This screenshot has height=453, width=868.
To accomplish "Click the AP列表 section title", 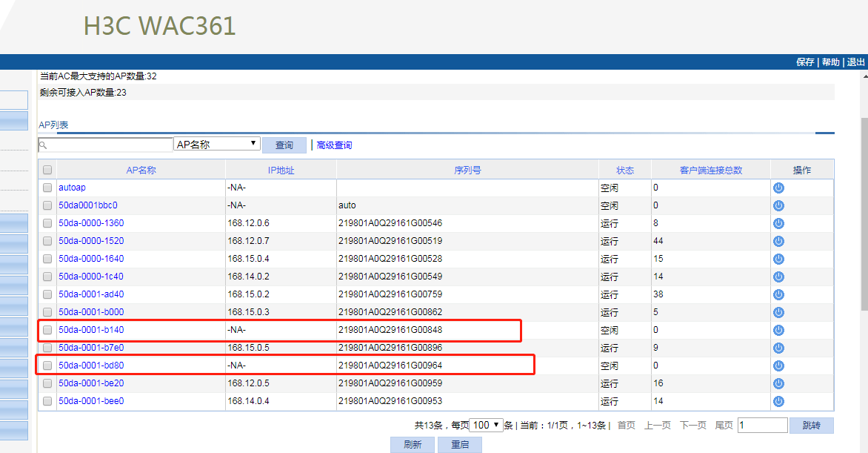I will click(x=54, y=125).
